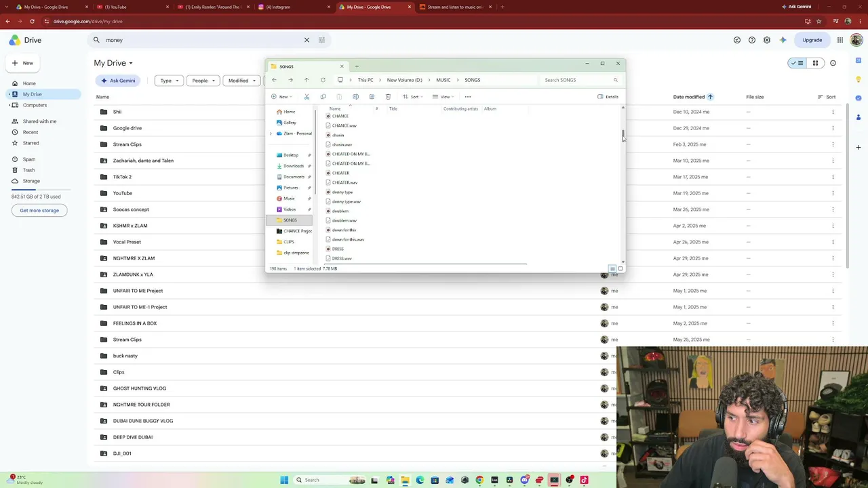Open the Explorer Sort dropdown
Viewport: 868px width, 488px height.
(412, 97)
